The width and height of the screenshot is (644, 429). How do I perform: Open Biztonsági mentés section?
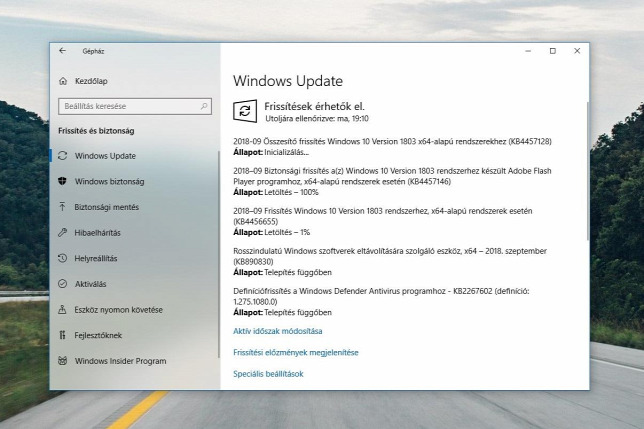[106, 207]
